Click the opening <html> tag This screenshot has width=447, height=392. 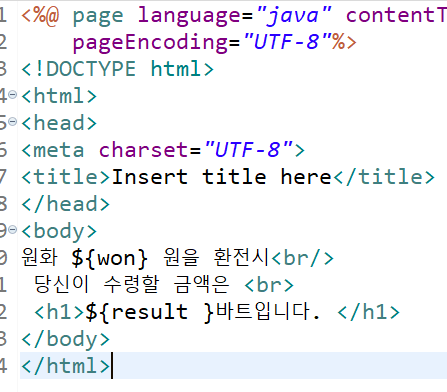click(x=59, y=96)
